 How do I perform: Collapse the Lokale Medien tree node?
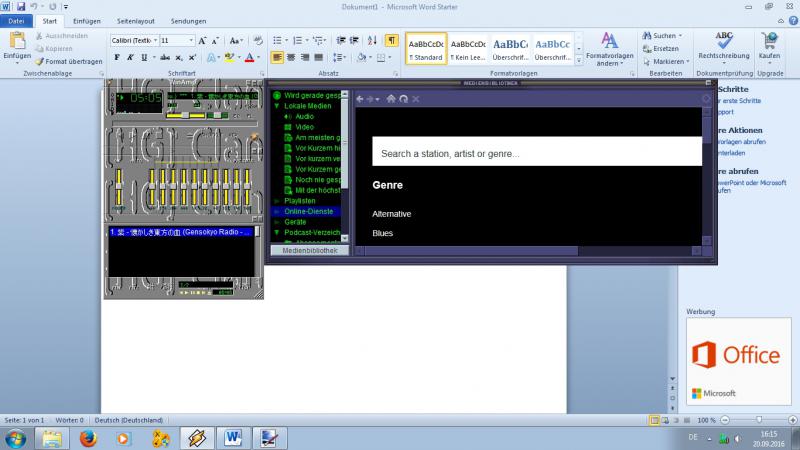click(277, 106)
